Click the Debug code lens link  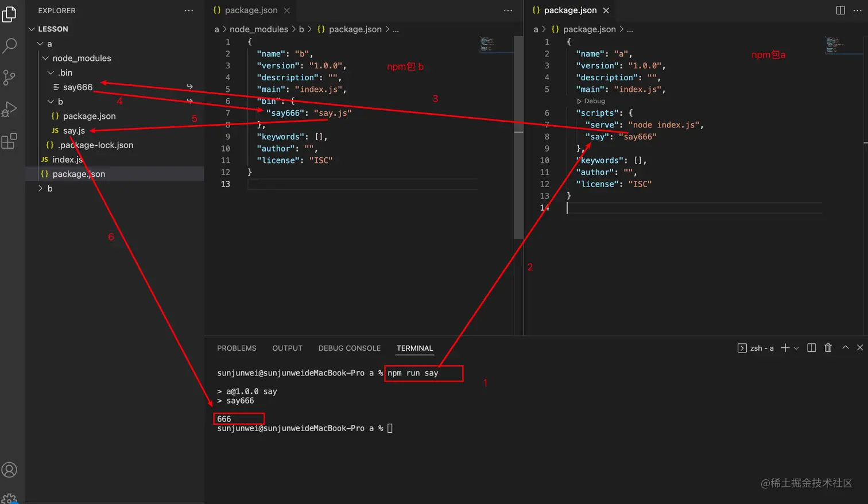coord(594,101)
